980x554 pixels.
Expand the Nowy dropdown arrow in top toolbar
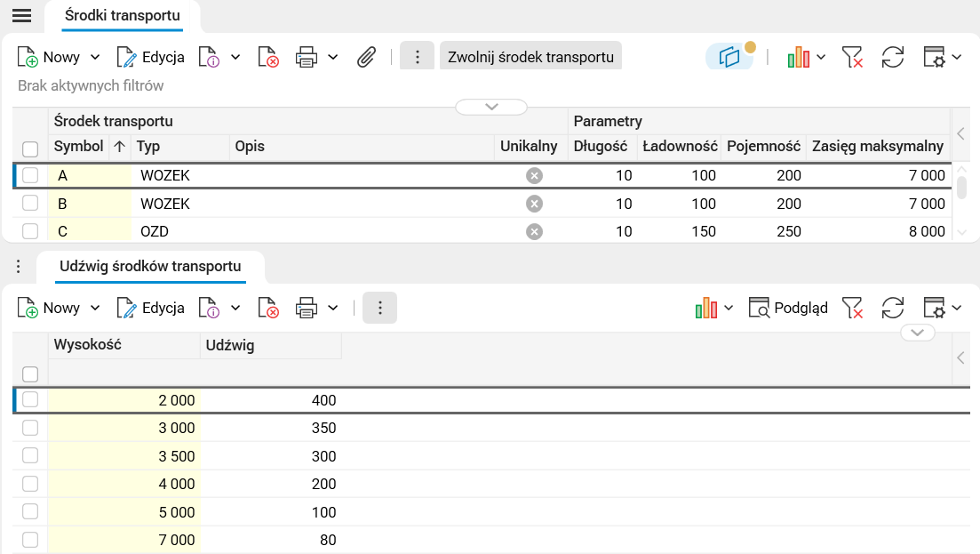tap(95, 57)
